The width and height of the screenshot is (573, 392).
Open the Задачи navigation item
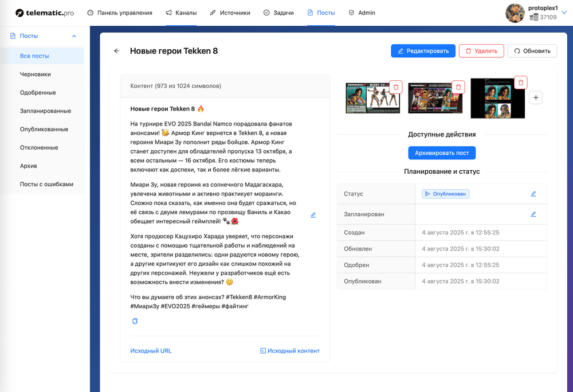point(278,13)
